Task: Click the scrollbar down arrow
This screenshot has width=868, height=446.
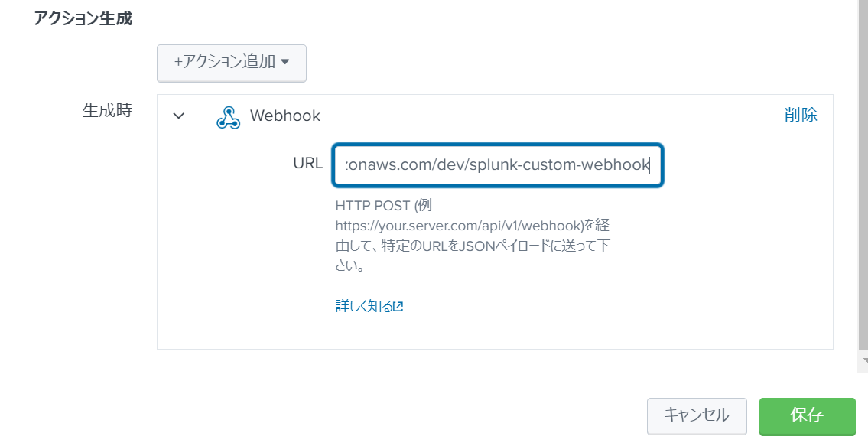Action: point(864,360)
